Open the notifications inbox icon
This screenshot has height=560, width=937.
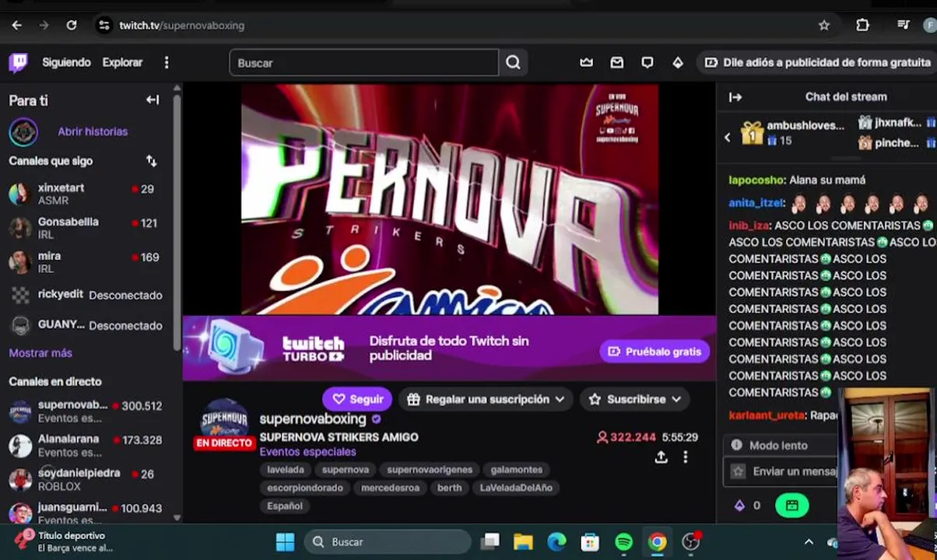(617, 62)
